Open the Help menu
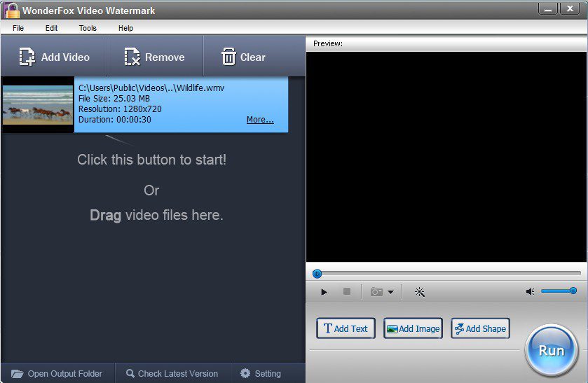Image resolution: width=588 pixels, height=383 pixels. (125, 28)
